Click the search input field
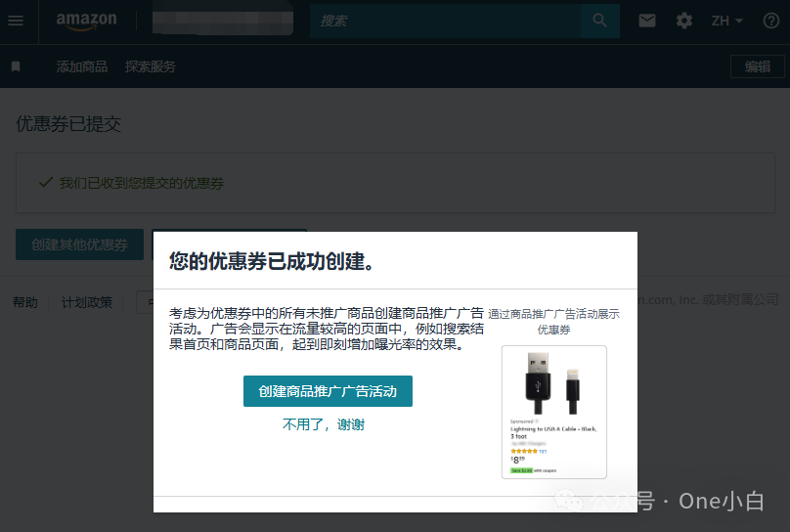 click(445, 21)
